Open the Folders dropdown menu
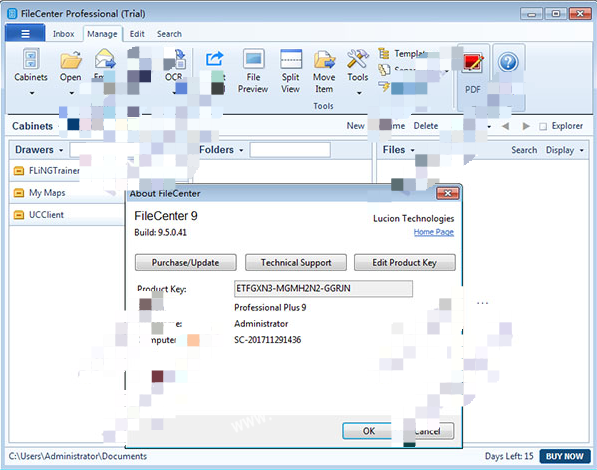This screenshot has height=470, width=597. tap(221, 150)
